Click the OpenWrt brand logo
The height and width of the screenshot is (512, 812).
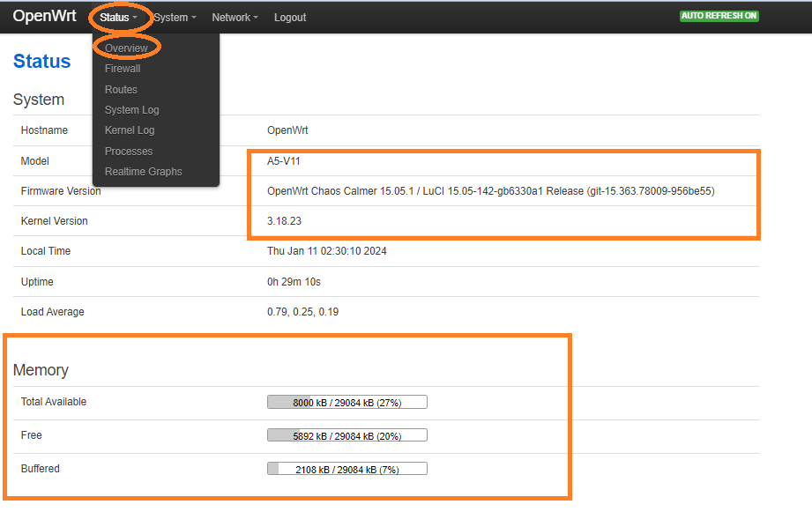pyautogui.click(x=45, y=16)
